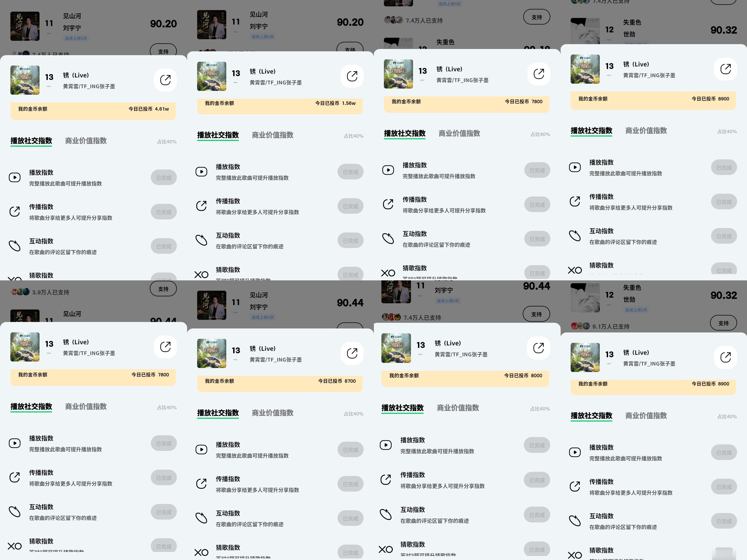Tap the share icon in the 1.56w coin panel

[x=352, y=76]
